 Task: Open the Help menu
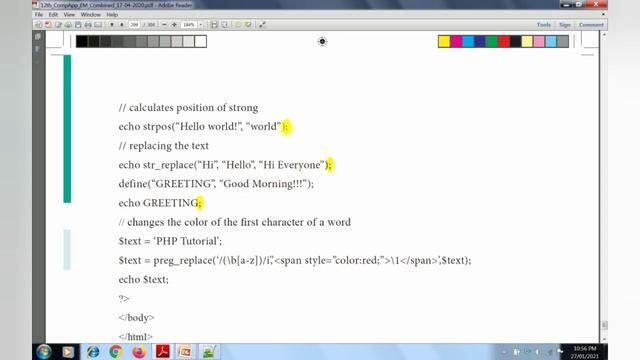(x=112, y=15)
